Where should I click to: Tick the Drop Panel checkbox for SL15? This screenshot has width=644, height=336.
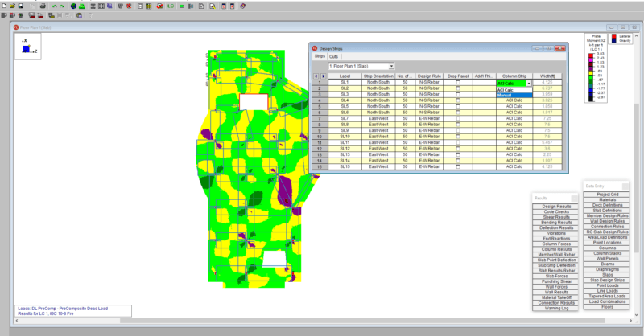tap(458, 166)
